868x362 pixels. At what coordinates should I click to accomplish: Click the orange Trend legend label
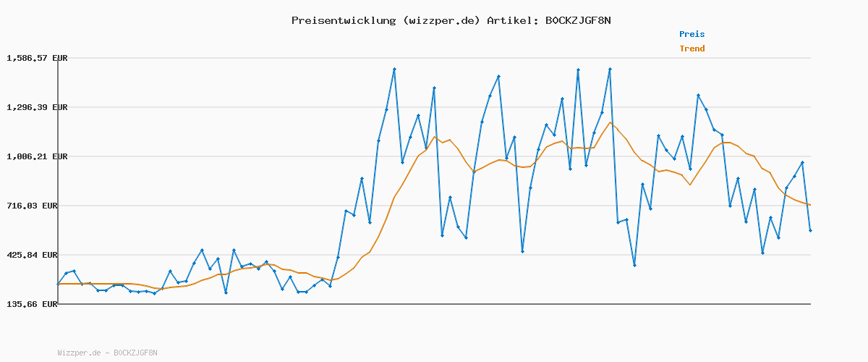pos(692,49)
